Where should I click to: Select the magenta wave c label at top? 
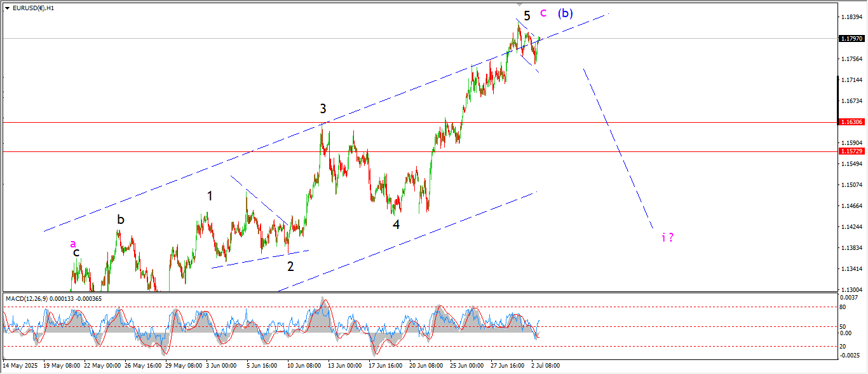point(543,12)
